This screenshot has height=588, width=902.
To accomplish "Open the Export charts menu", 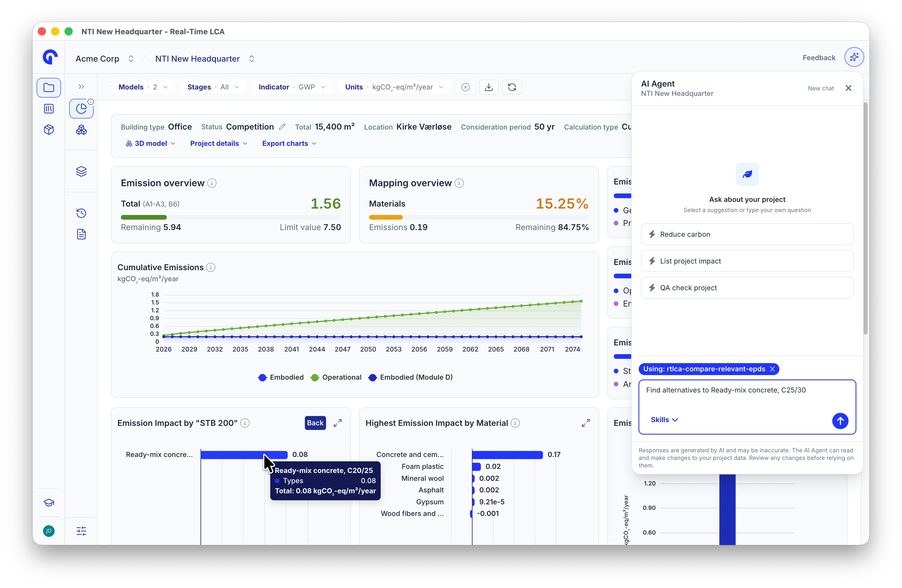I will (x=289, y=144).
